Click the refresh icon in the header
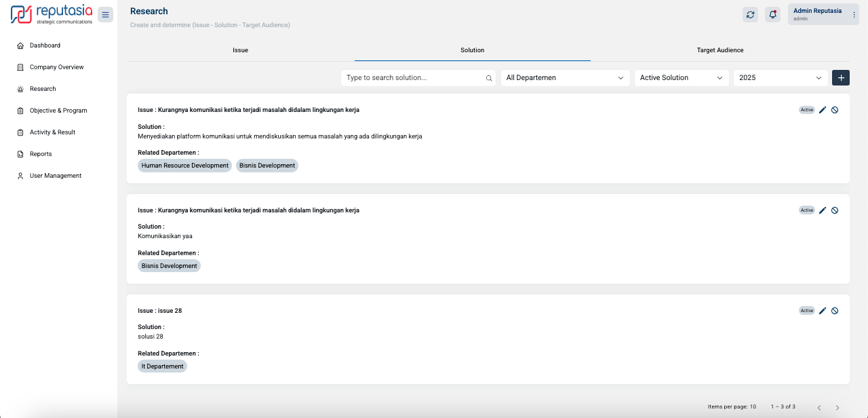Screen dimensions: 868x418 pos(750,15)
